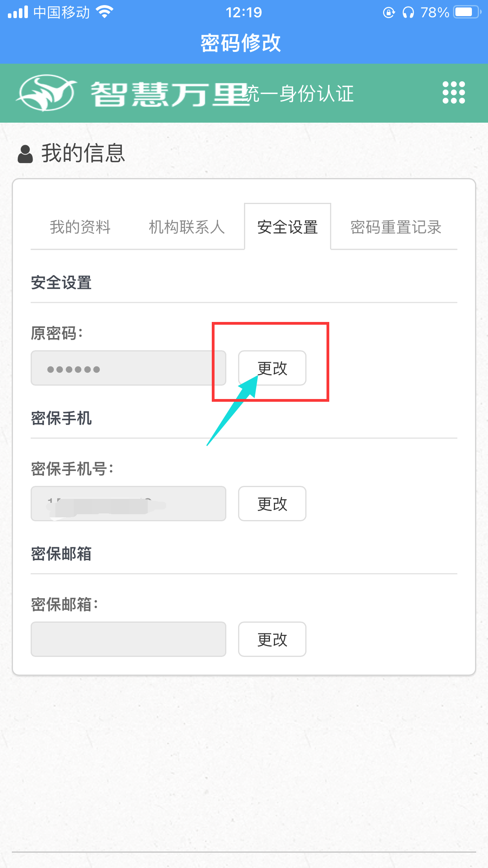Tap the headphones status icon

pos(408,13)
